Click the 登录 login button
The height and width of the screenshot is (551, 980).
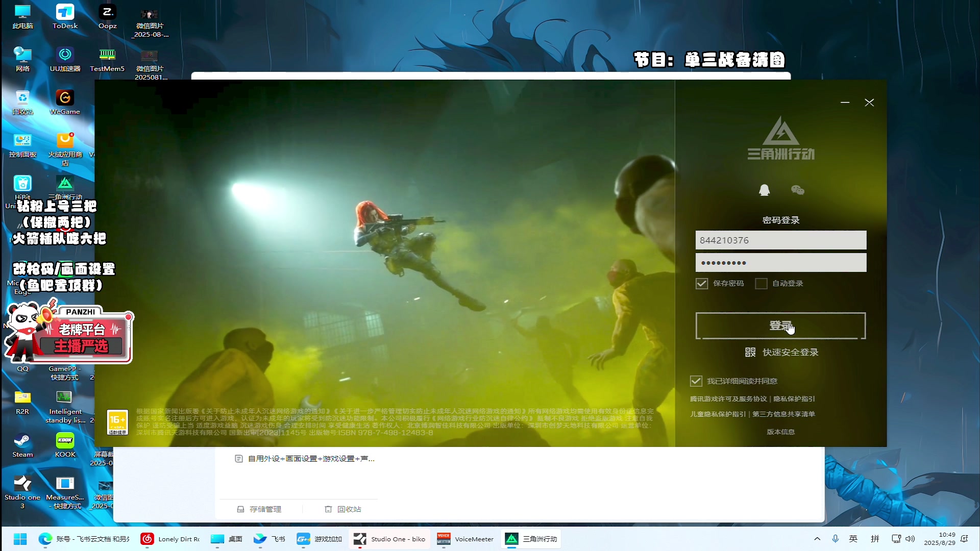coord(780,325)
